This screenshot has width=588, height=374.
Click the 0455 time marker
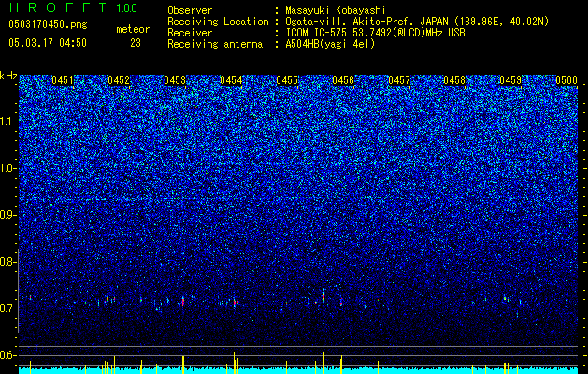pyautogui.click(x=287, y=80)
